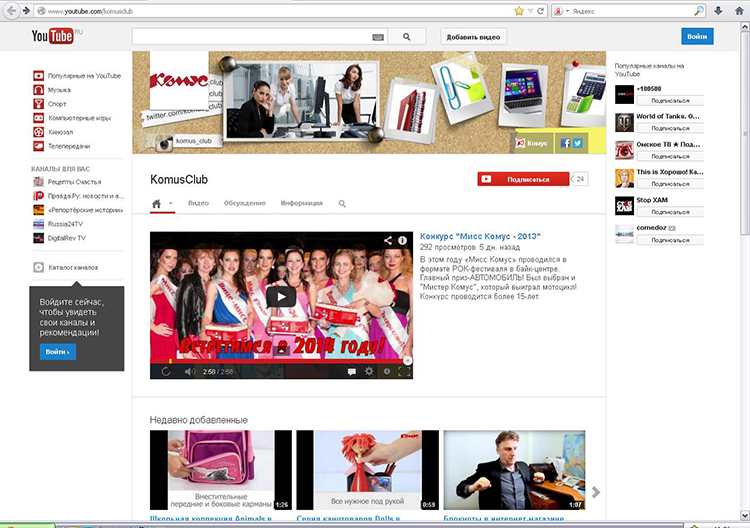Screen dimensions: 750x528
Task: Click the share icon on the video
Action: pyautogui.click(x=387, y=241)
